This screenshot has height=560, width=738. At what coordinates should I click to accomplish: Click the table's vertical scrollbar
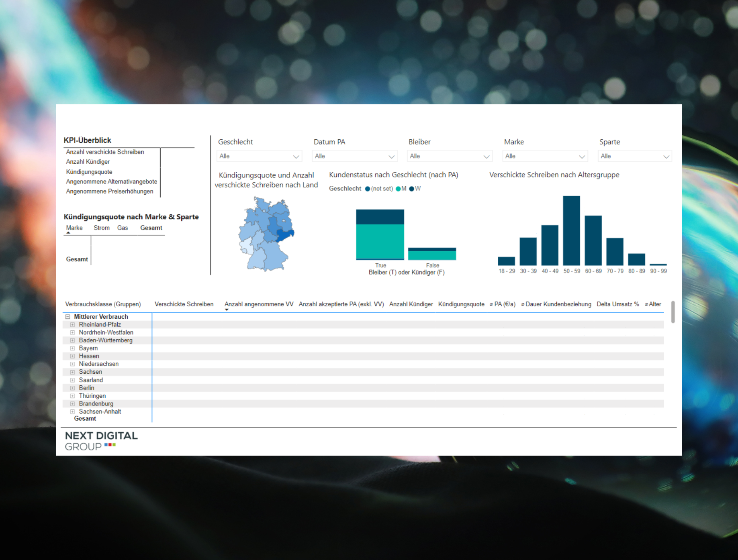673,312
